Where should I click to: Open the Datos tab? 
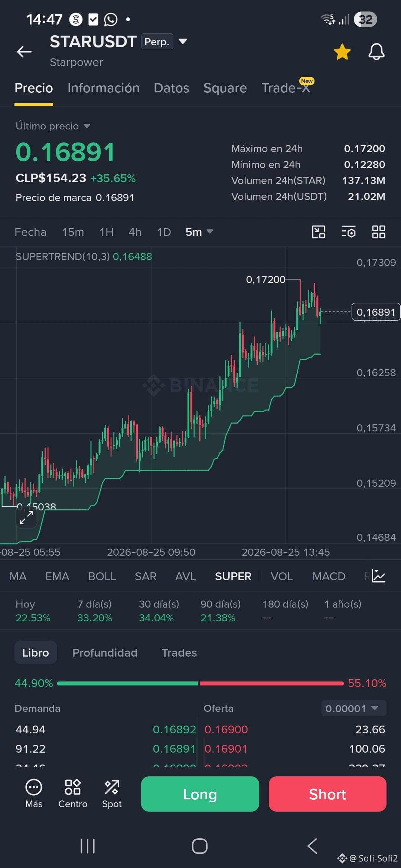pos(172,88)
